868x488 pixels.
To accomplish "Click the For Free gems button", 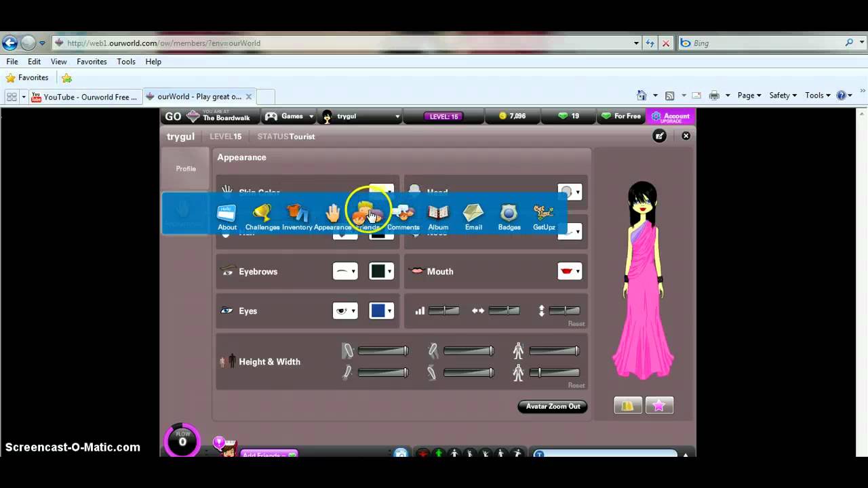I will [x=620, y=116].
